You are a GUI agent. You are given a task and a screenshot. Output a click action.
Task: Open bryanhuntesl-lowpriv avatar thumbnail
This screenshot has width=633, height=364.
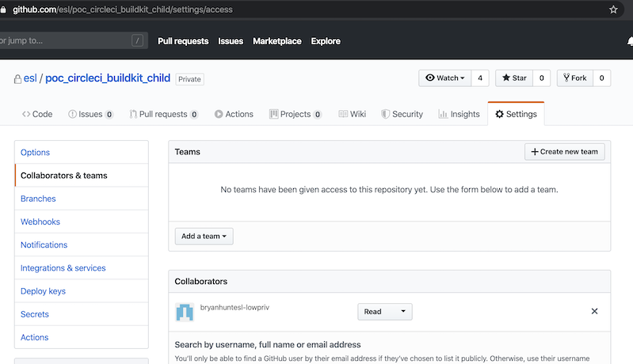click(185, 312)
